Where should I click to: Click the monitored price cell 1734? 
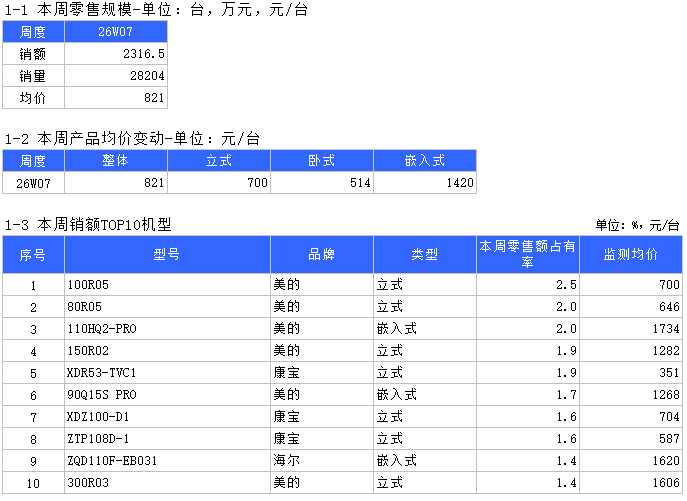(x=631, y=329)
